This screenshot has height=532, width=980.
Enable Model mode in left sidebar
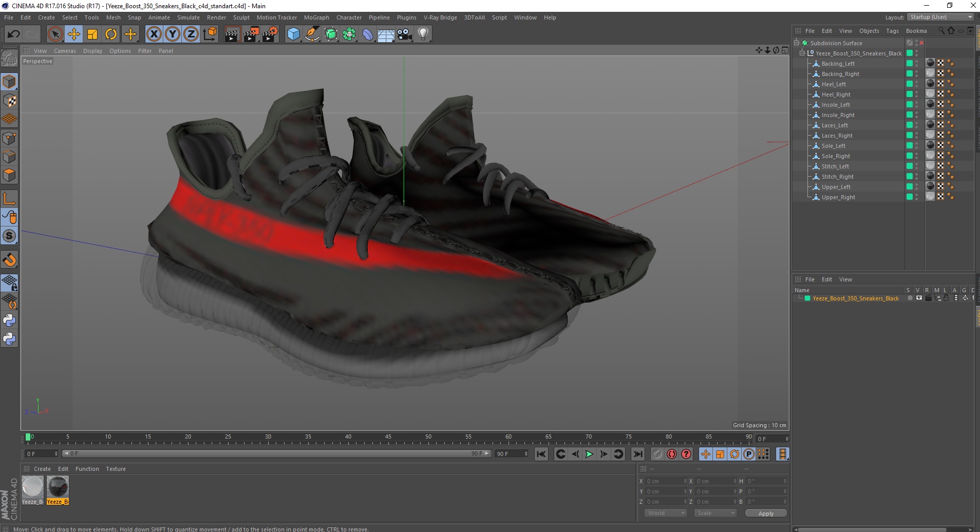click(9, 82)
